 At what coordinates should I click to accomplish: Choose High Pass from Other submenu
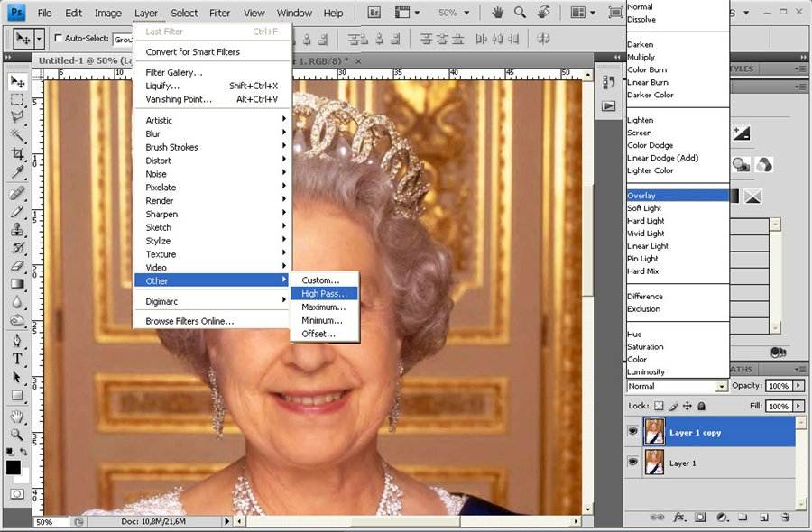(x=324, y=293)
